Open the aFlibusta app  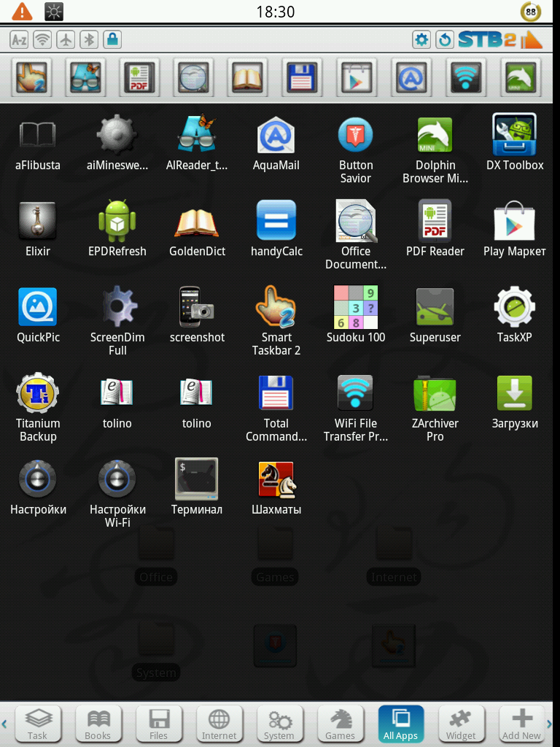click(38, 143)
